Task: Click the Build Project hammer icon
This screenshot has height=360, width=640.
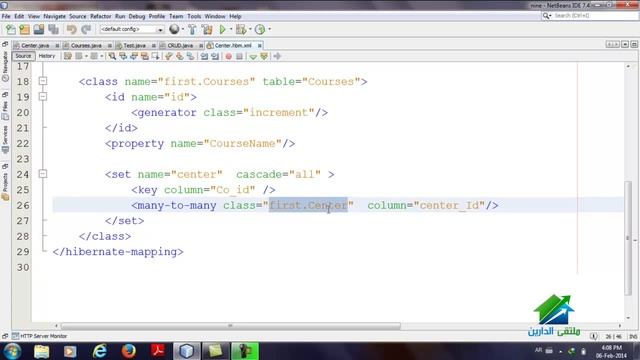Action: tap(192, 29)
